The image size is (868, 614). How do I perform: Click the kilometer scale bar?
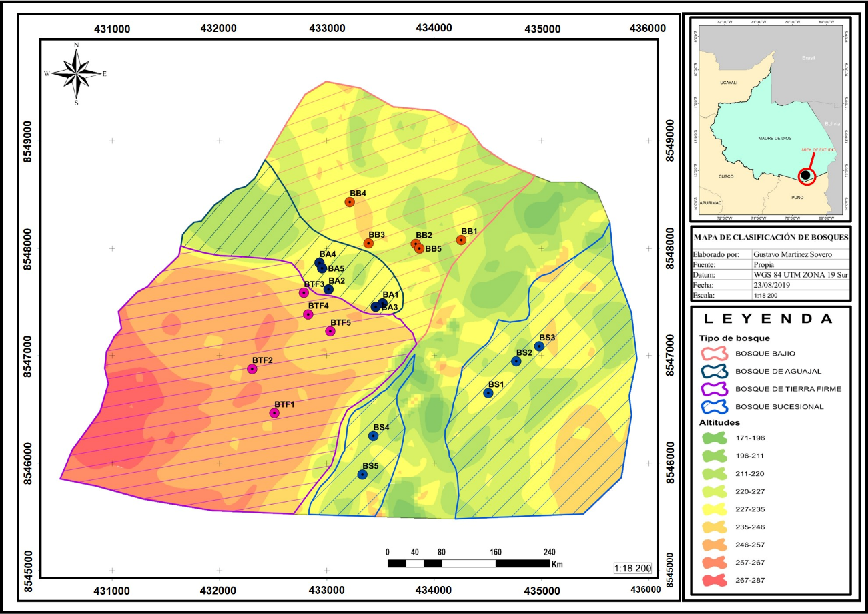tap(468, 563)
